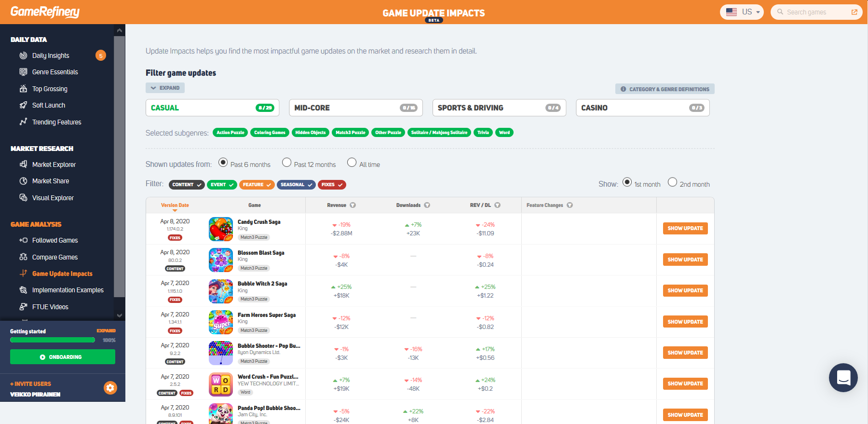The image size is (868, 424).
Task: Click the Coloring Games subgenre tag
Action: click(270, 133)
